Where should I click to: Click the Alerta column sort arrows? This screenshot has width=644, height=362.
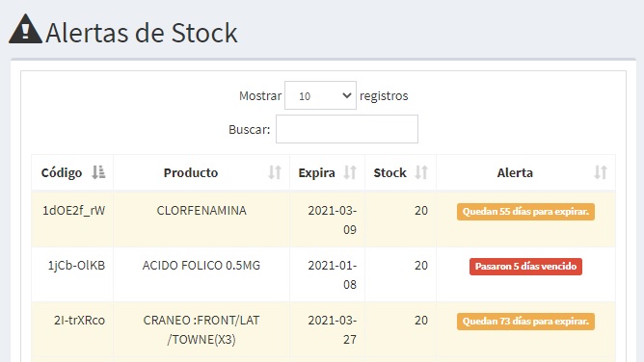[601, 172]
